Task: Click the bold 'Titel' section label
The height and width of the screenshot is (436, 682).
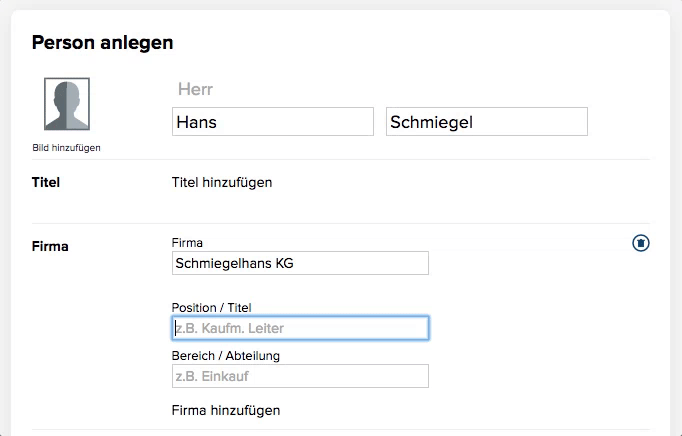Action: tap(47, 183)
